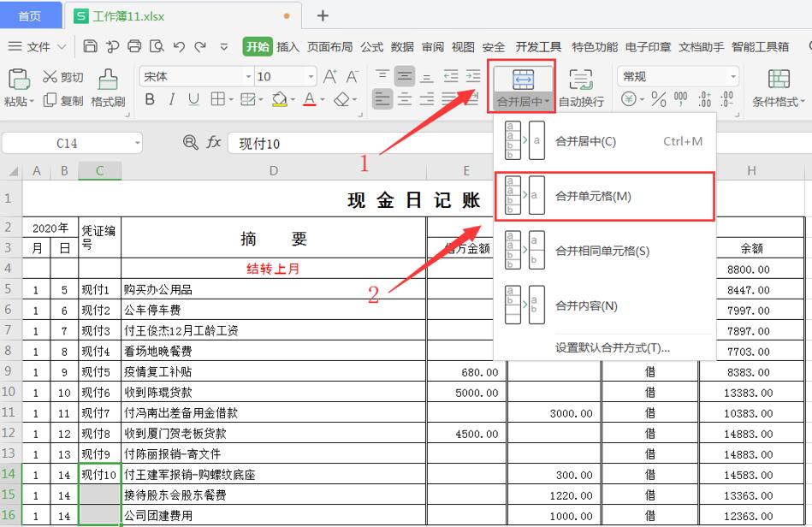Image resolution: width=812 pixels, height=527 pixels.
Task: Decrease font size with the A- icon
Action: [353, 77]
